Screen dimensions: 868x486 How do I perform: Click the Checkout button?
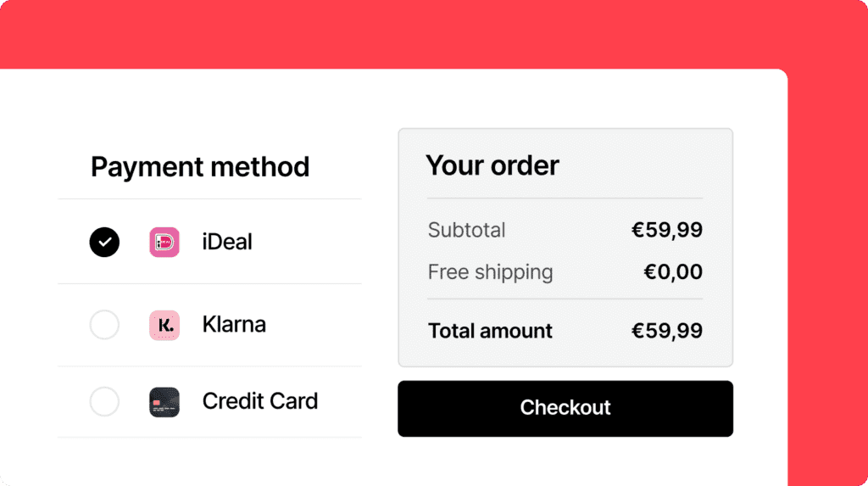tap(565, 409)
